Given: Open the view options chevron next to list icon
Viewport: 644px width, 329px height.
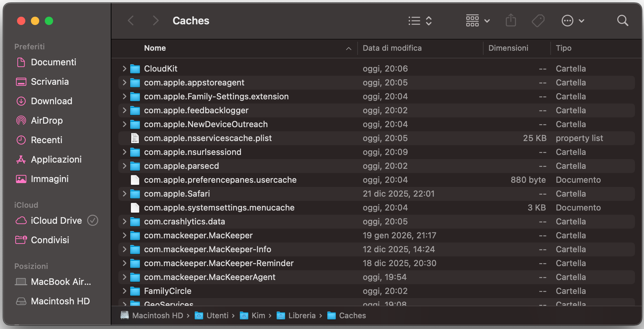Looking at the screenshot, I should (429, 21).
